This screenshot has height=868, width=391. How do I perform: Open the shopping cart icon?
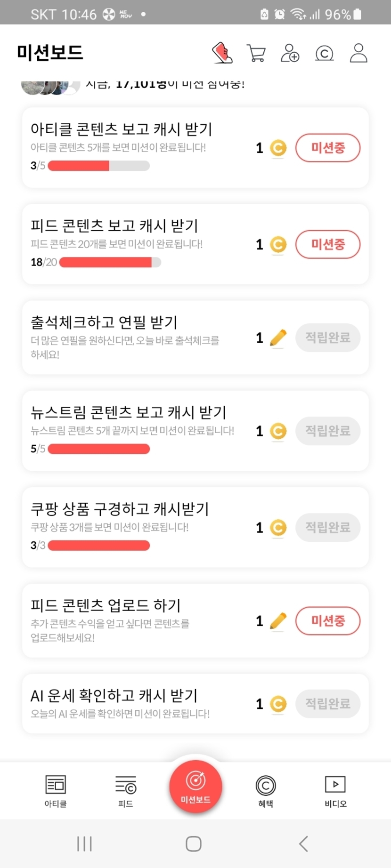coord(256,53)
